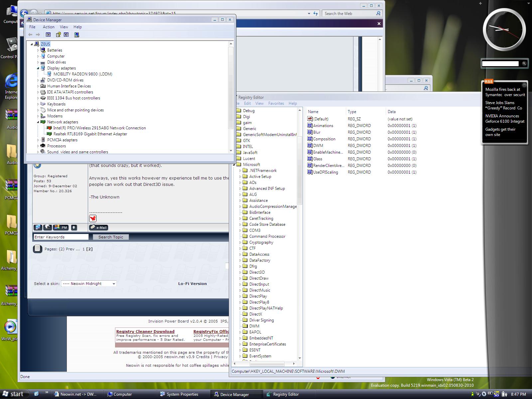Click the sidebar gadget search magnifier icon
This screenshot has height=399, width=532.
coord(524,64)
